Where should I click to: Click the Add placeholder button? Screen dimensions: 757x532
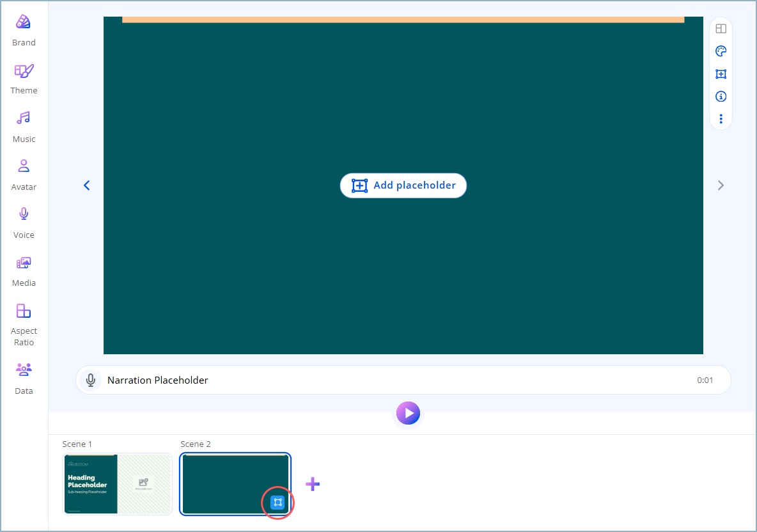coord(403,185)
